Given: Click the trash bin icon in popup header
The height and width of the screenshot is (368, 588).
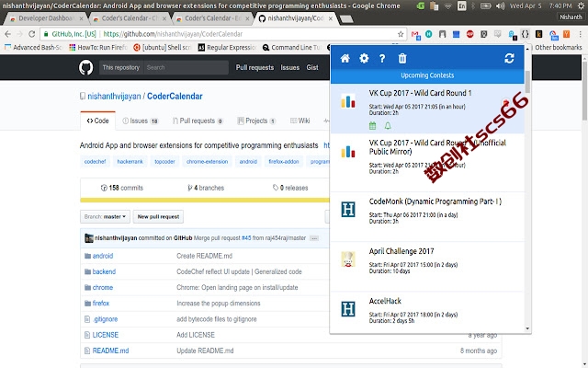Looking at the screenshot, I should click(402, 58).
